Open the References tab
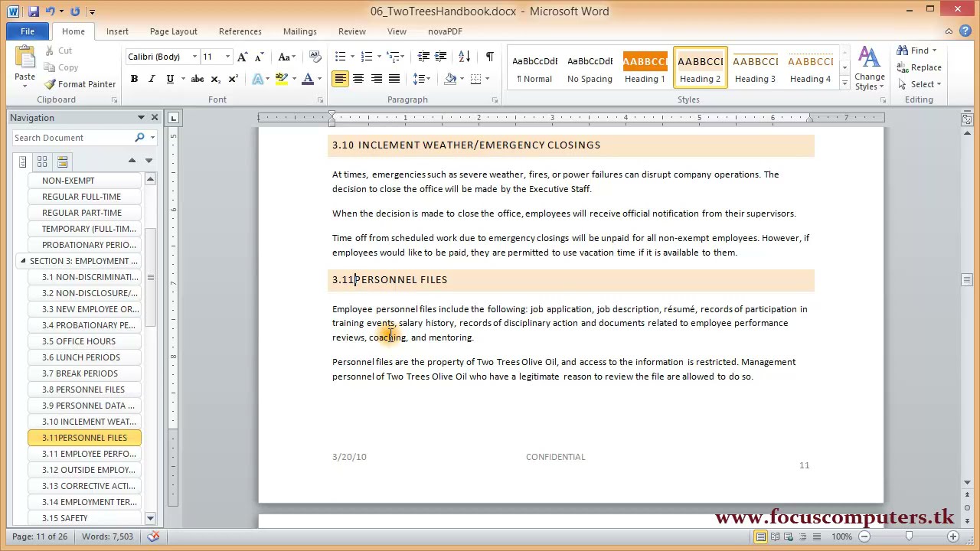 click(240, 31)
